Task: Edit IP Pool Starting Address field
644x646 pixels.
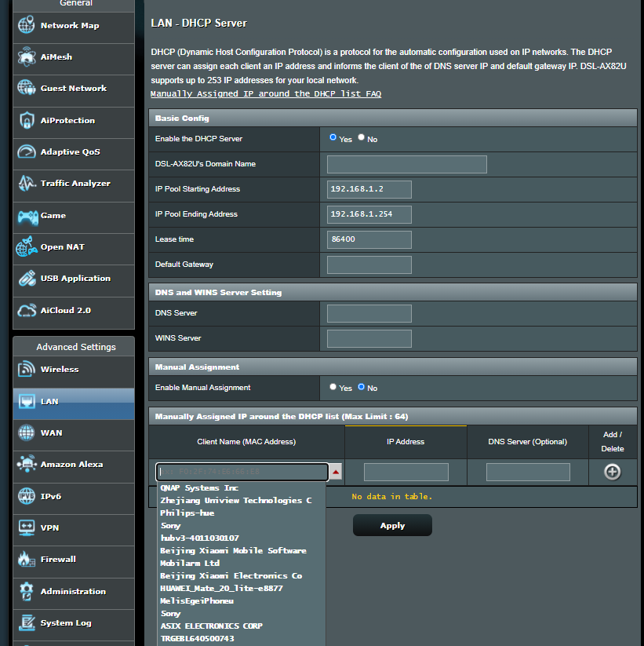Action: (x=369, y=189)
